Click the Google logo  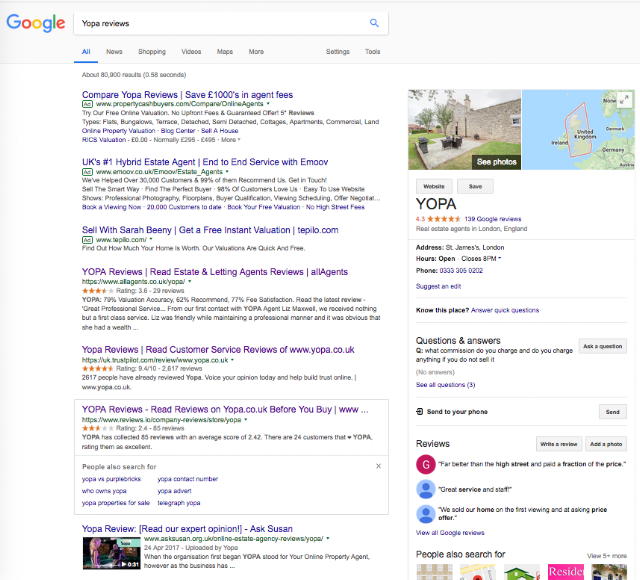pos(36,23)
